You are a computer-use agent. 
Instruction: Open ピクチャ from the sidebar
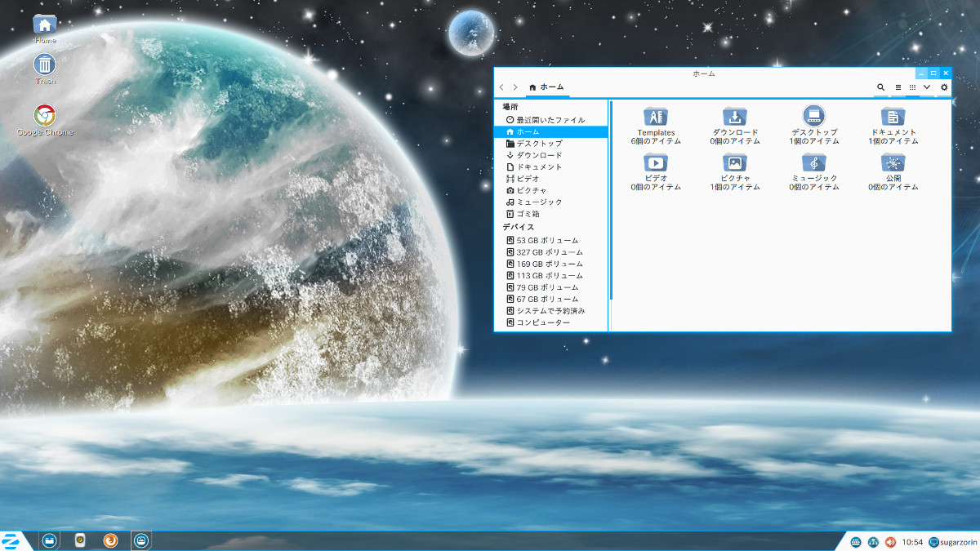pyautogui.click(x=551, y=190)
